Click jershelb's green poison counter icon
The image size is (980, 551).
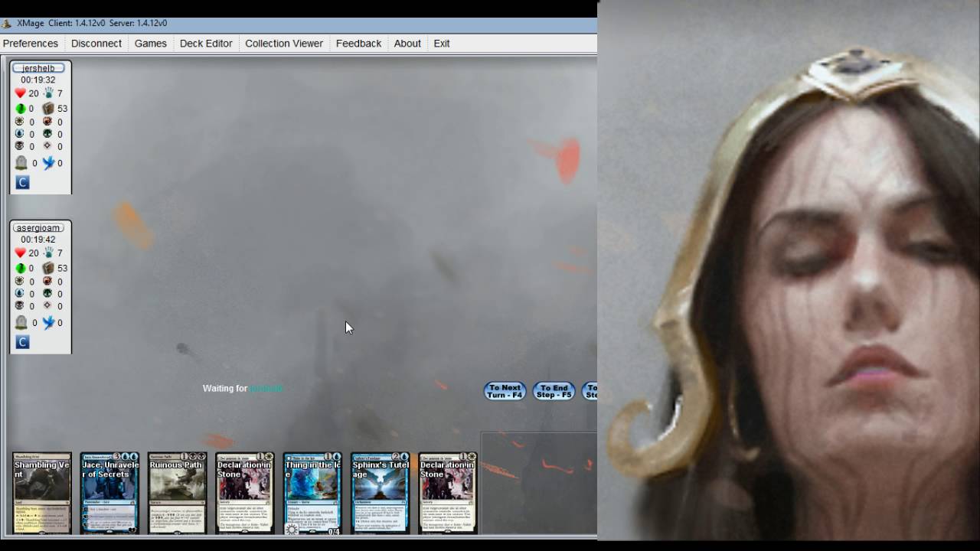(21, 109)
